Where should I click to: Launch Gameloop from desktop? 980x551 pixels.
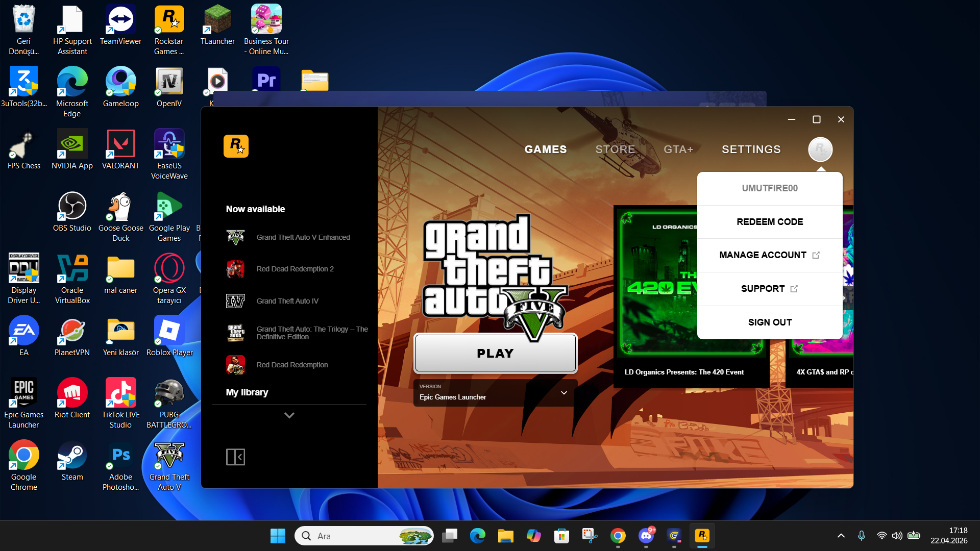[120, 87]
